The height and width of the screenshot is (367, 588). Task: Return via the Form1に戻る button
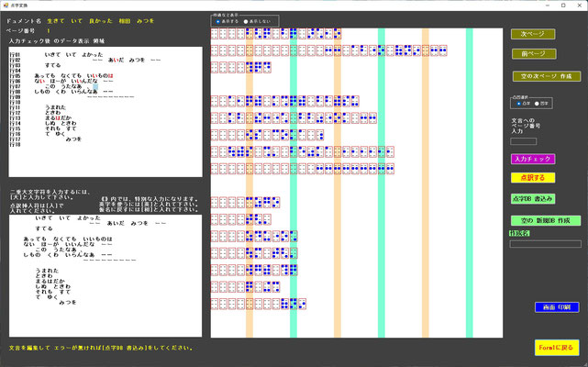pos(557,348)
